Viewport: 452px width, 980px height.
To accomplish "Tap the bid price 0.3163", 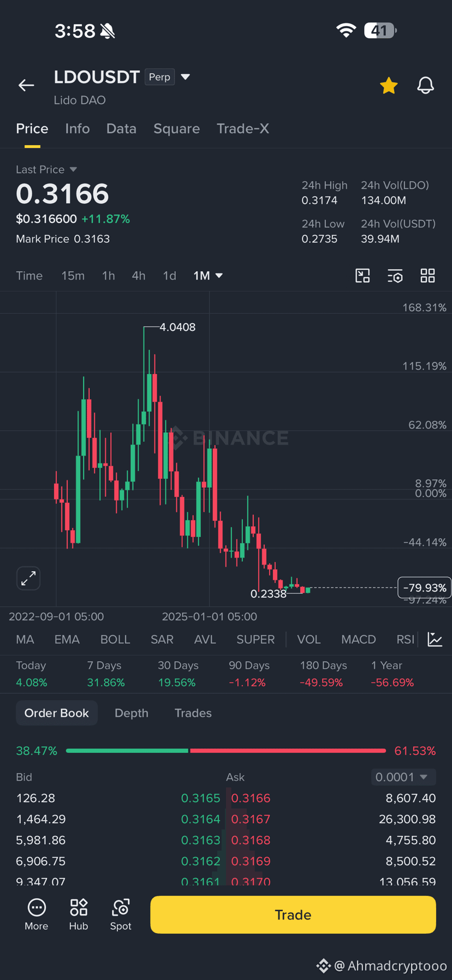I will click(200, 840).
